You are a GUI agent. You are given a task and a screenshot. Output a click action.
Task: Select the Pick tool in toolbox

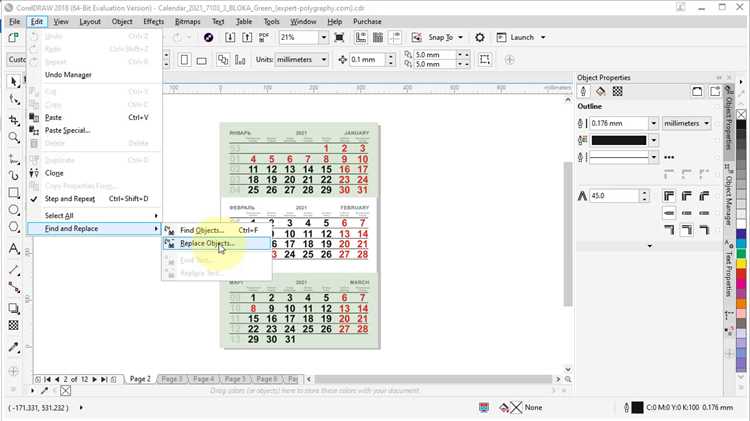pyautogui.click(x=14, y=82)
